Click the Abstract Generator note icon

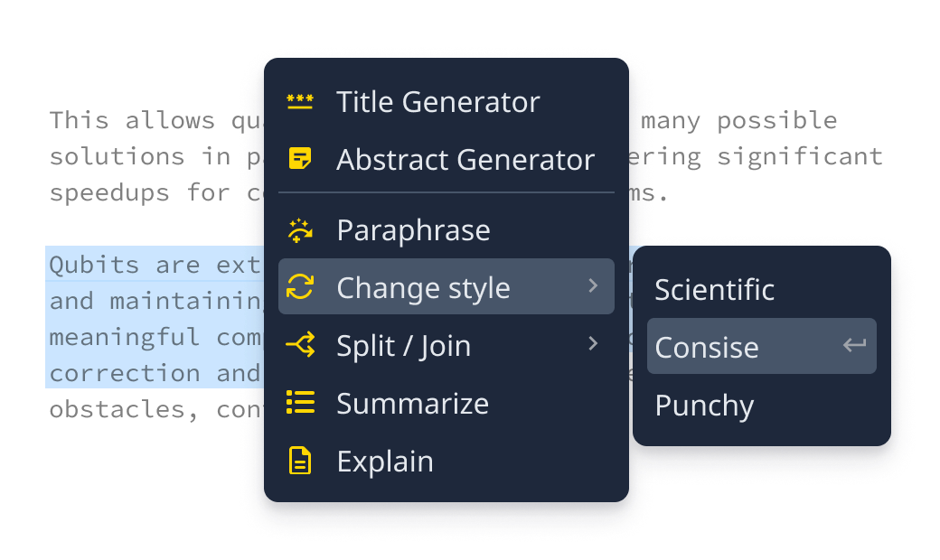pyautogui.click(x=300, y=160)
